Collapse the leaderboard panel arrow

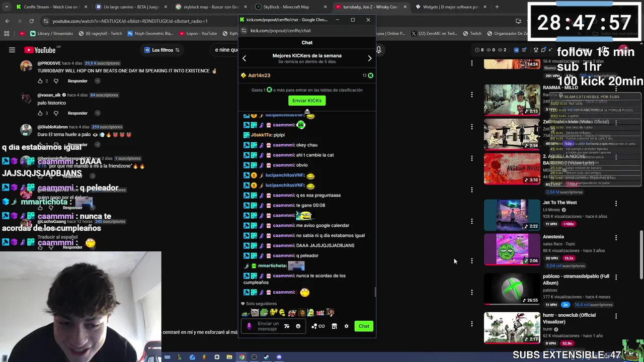pyautogui.click(x=307, y=112)
